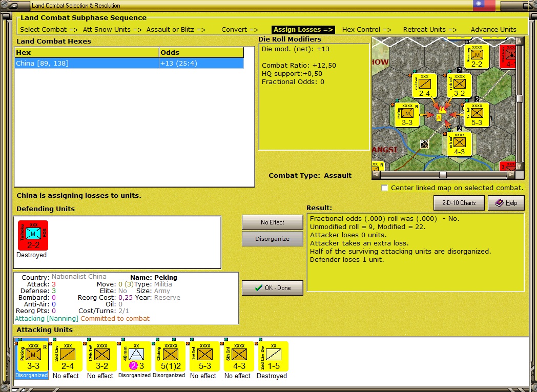Click the +13 (25:4) odds cell

(201, 64)
